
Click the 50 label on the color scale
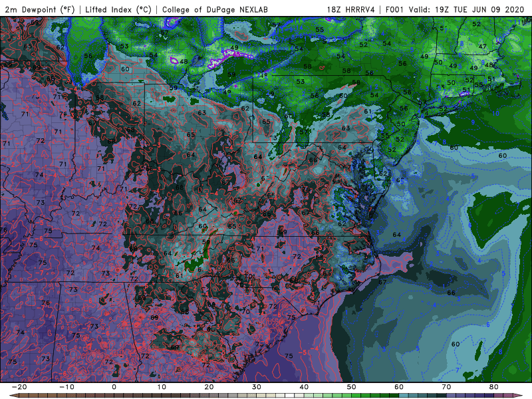352,387
